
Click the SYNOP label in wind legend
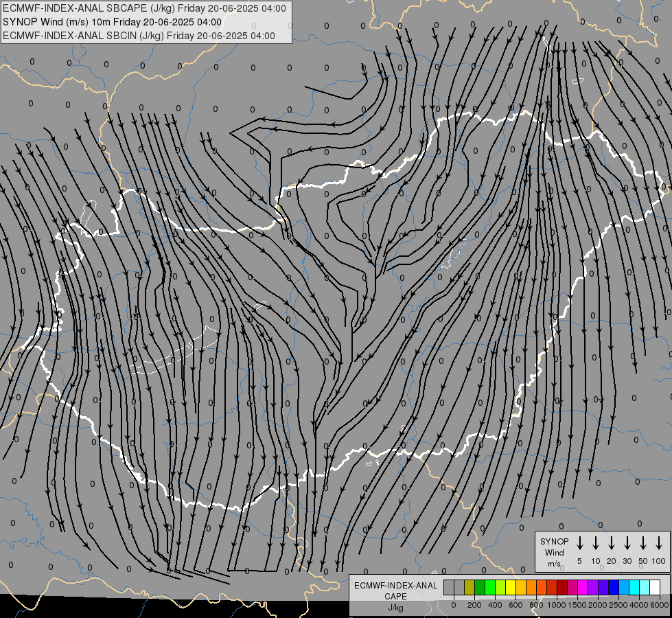554,542
